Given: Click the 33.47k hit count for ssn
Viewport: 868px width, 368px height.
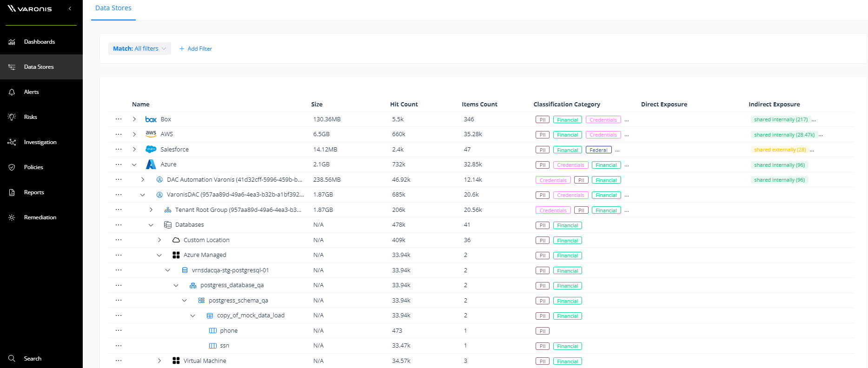Looking at the screenshot, I should (401, 346).
